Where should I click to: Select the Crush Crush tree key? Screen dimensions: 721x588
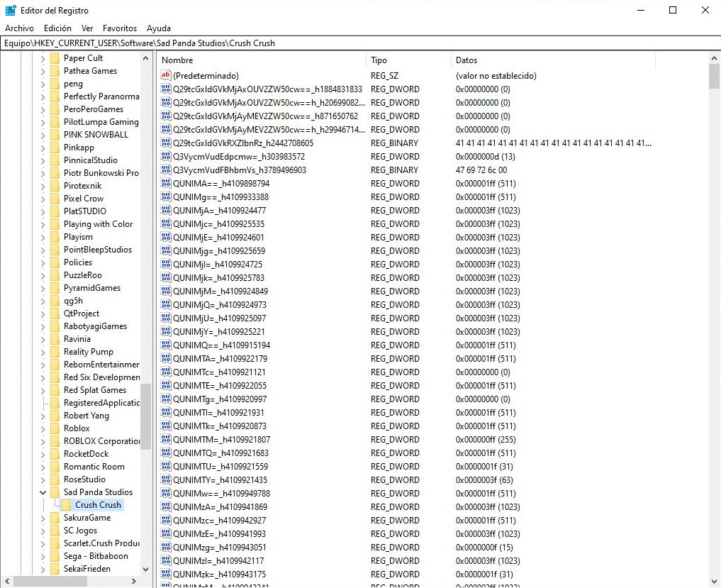[98, 505]
